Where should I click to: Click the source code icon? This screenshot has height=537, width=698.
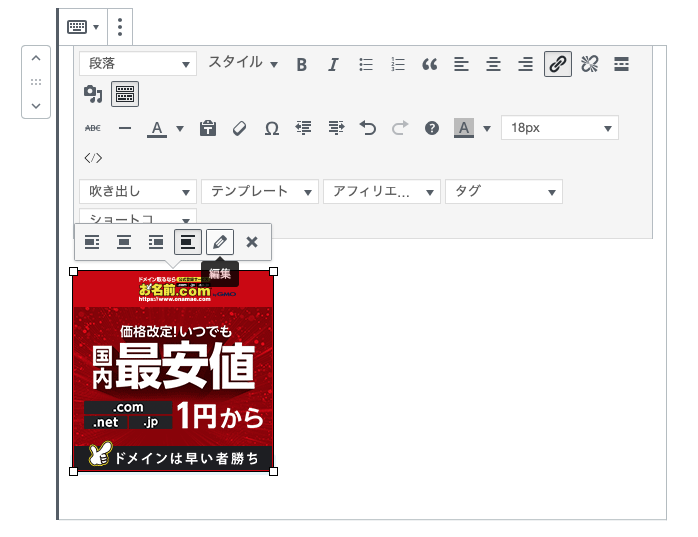click(93, 158)
